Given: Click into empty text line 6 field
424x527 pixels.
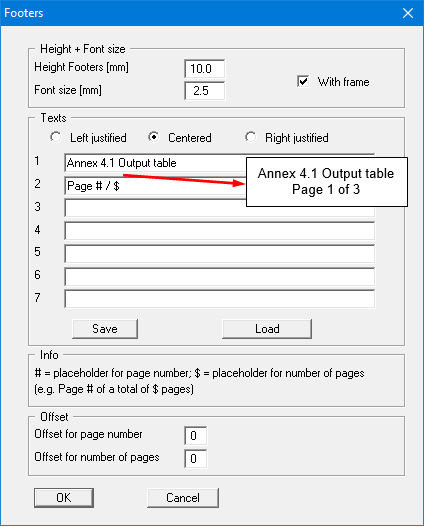Looking at the screenshot, I should pos(220,276).
